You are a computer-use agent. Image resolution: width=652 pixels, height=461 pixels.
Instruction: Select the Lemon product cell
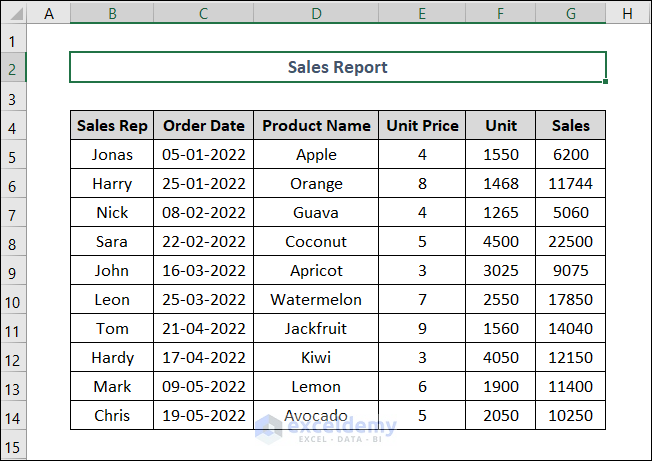click(316, 387)
